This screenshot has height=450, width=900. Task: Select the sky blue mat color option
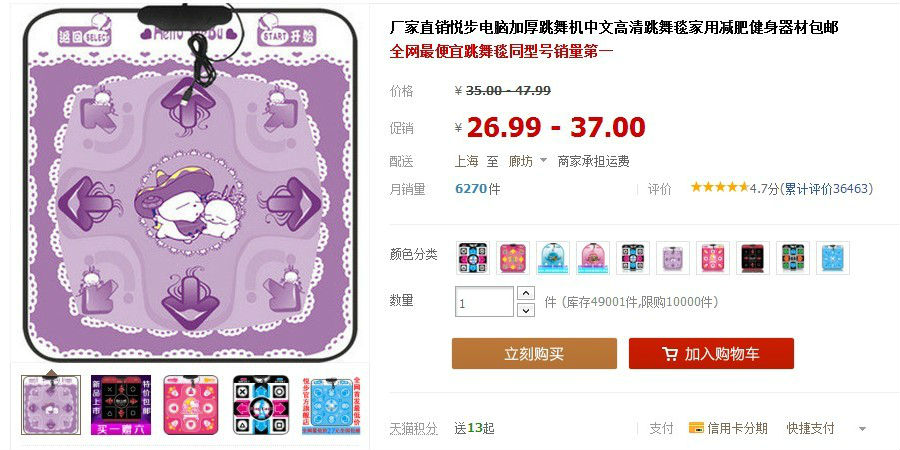(833, 258)
